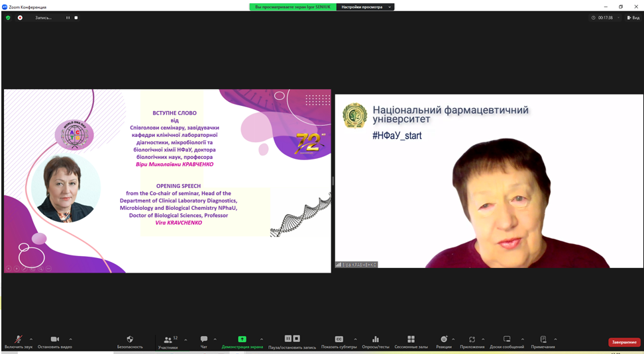Click the green screen-viewing banner Igor SENIUK
Screen dimensions: 644x354
click(x=293, y=7)
